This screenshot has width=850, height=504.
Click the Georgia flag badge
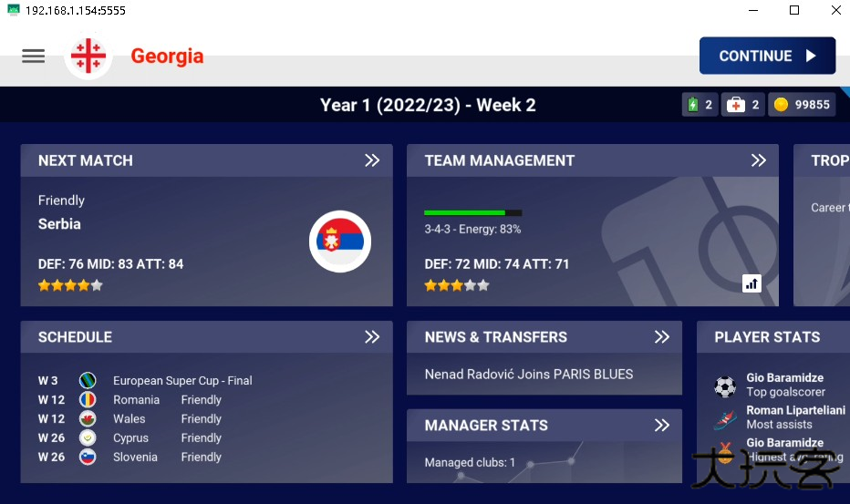coord(88,57)
